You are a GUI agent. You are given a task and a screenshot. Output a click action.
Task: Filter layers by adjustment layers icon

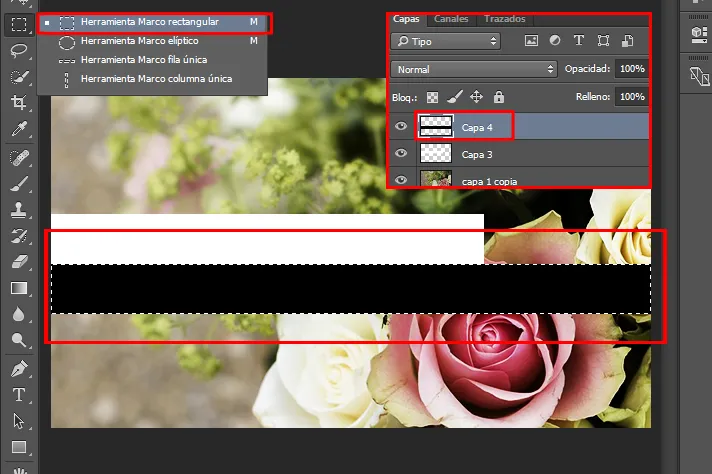click(555, 41)
